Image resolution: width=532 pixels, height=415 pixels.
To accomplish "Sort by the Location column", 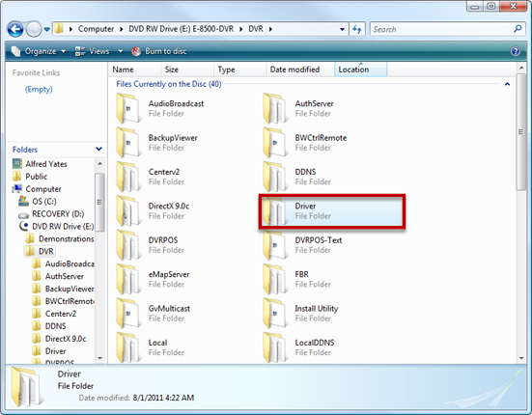I will (361, 69).
